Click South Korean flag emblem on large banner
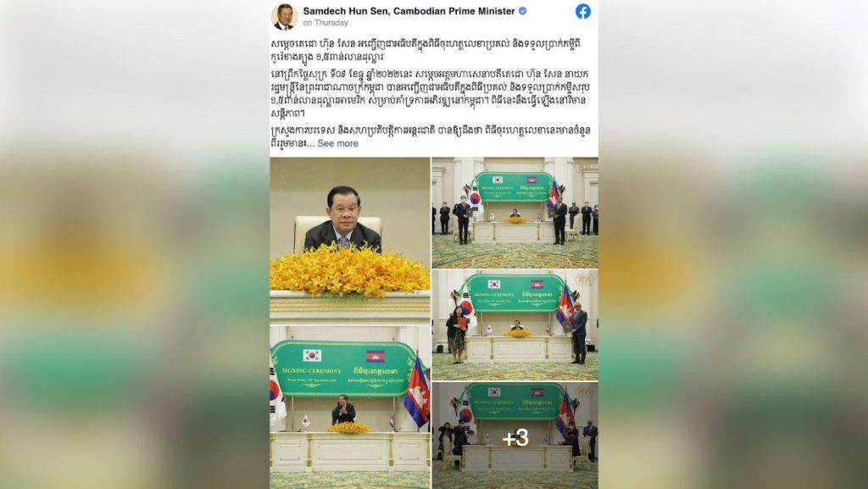Image resolution: width=868 pixels, height=489 pixels. point(312,355)
